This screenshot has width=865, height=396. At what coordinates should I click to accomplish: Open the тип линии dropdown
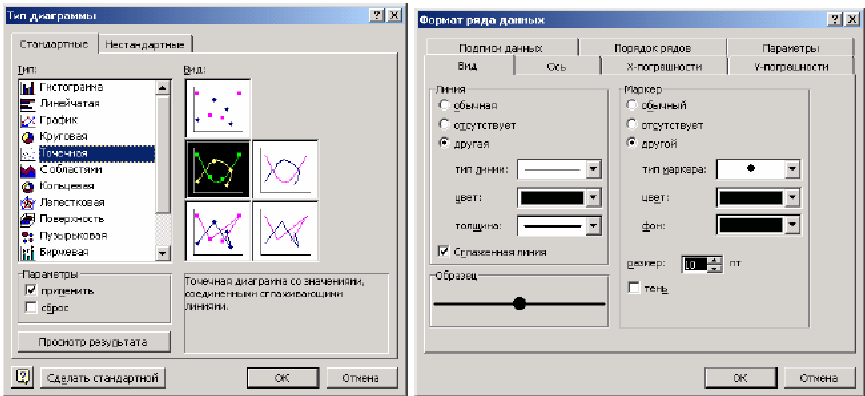coord(594,170)
